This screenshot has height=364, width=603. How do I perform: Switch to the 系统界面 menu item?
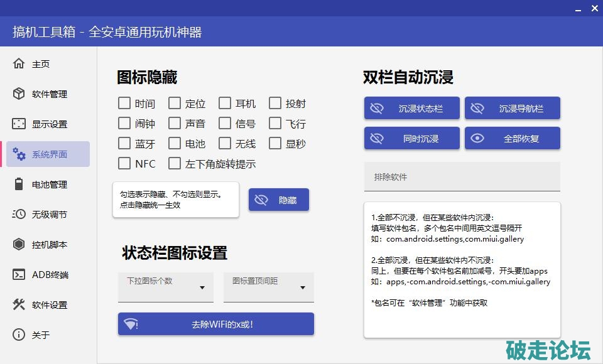pyautogui.click(x=48, y=154)
